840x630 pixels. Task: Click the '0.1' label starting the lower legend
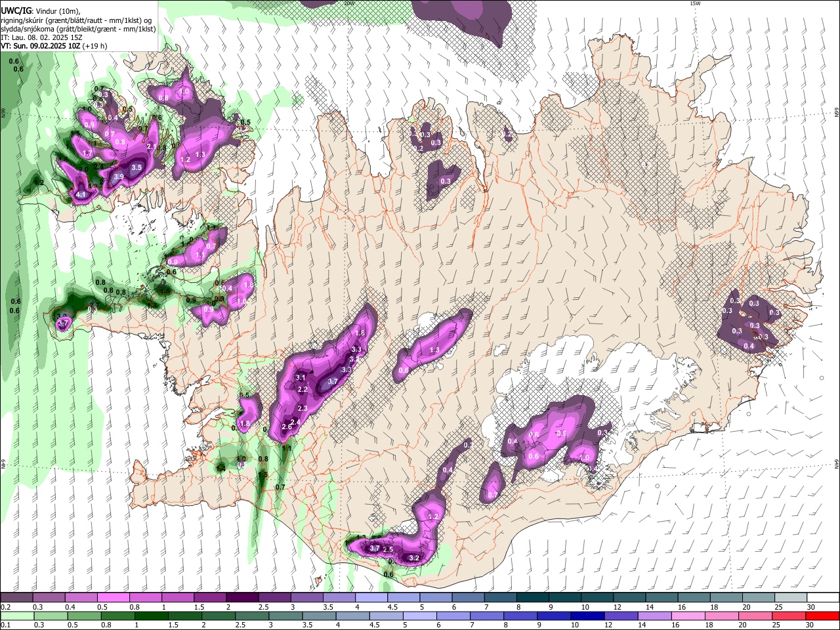[x=5, y=625]
